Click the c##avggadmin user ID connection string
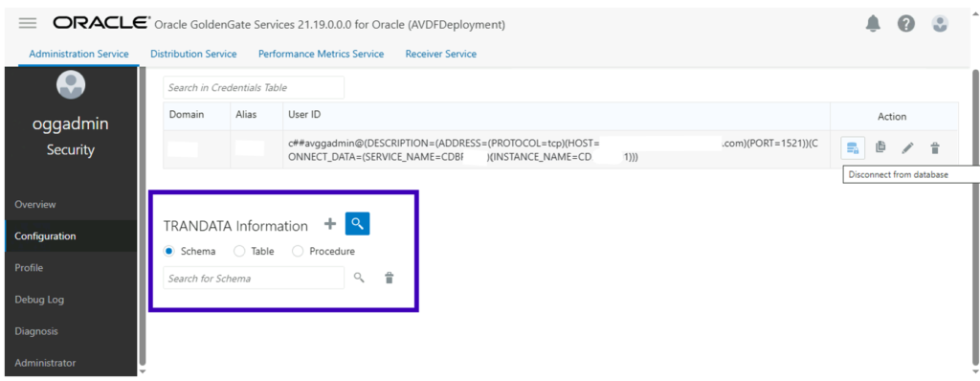The image size is (980, 381). pyautogui.click(x=554, y=150)
